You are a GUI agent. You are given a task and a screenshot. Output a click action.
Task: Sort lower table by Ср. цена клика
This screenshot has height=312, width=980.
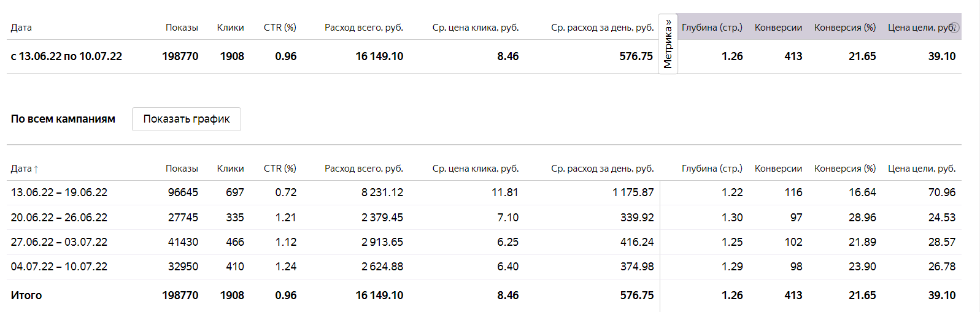(x=475, y=169)
